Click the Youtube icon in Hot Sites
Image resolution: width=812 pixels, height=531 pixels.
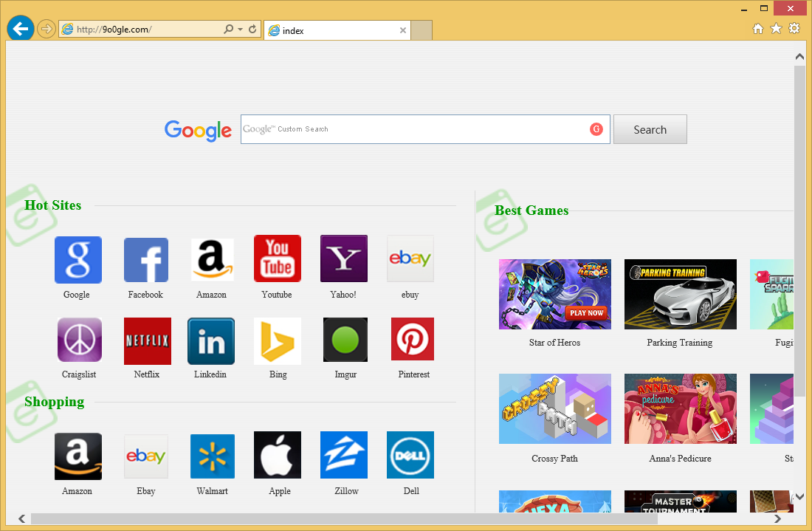tap(278, 259)
